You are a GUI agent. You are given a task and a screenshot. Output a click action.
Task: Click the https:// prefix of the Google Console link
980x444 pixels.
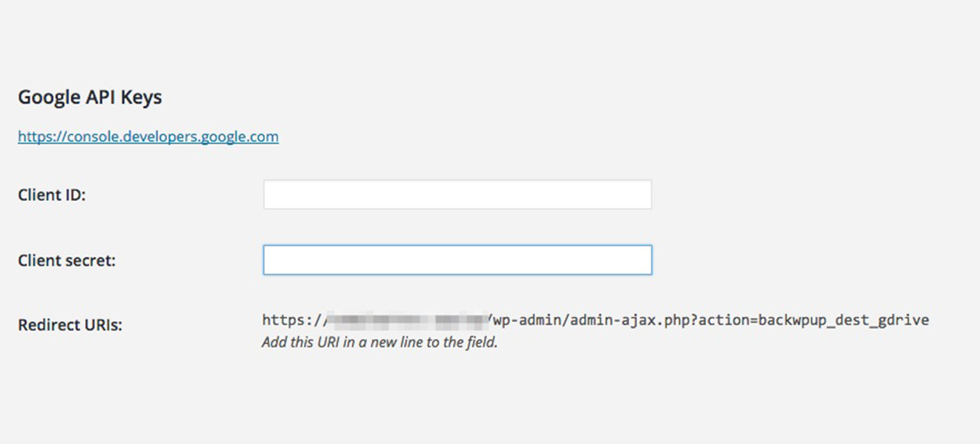(x=36, y=136)
